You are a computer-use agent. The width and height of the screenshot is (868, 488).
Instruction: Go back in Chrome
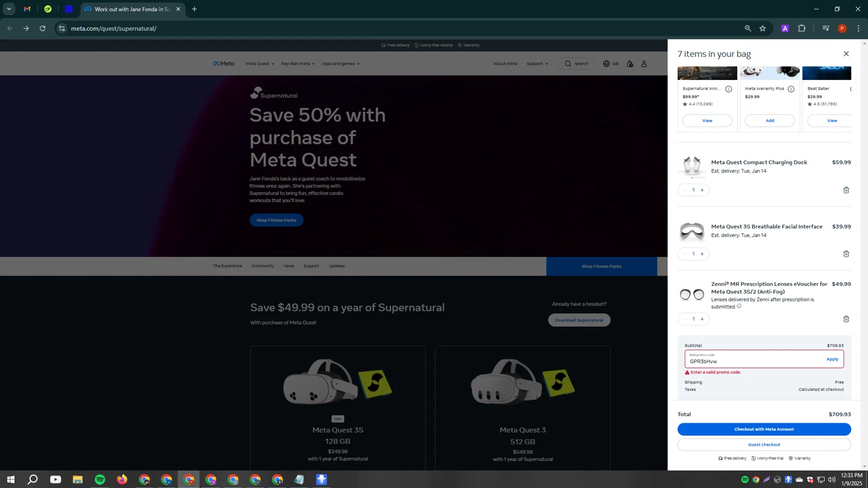pyautogui.click(x=10, y=28)
